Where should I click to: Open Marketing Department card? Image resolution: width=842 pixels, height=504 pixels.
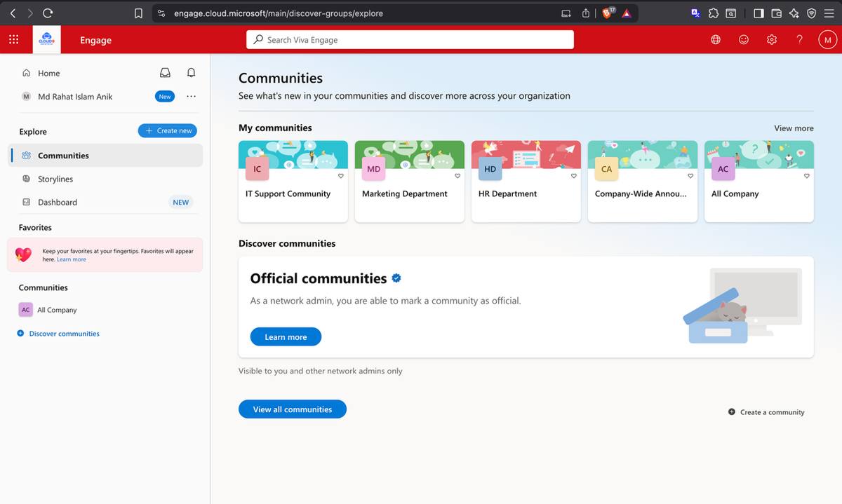410,182
